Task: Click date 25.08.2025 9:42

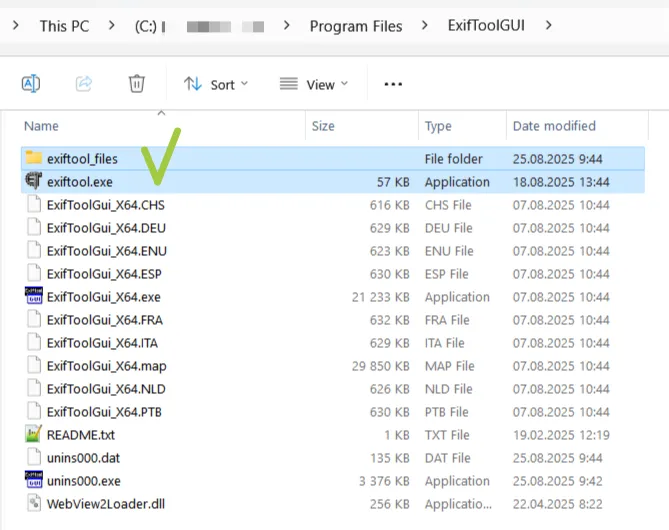Action: click(x=558, y=481)
